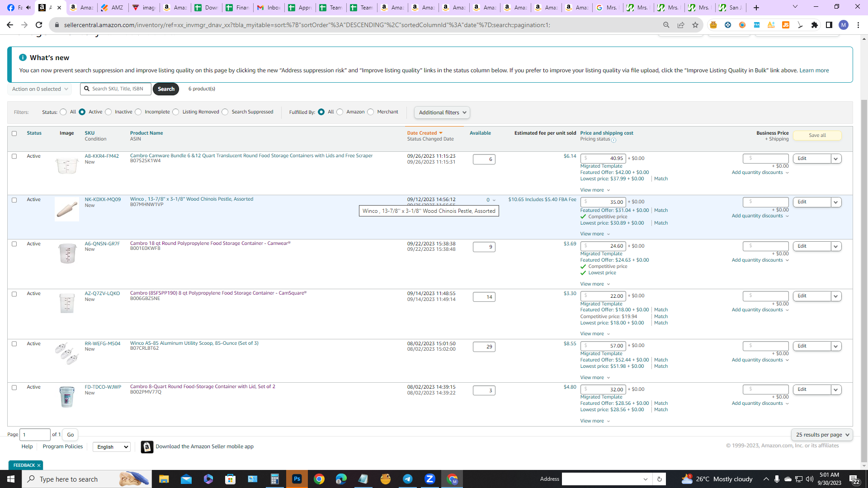Open the Mail app in the taskbar
Screen dimensions: 868x488
pyautogui.click(x=186, y=479)
